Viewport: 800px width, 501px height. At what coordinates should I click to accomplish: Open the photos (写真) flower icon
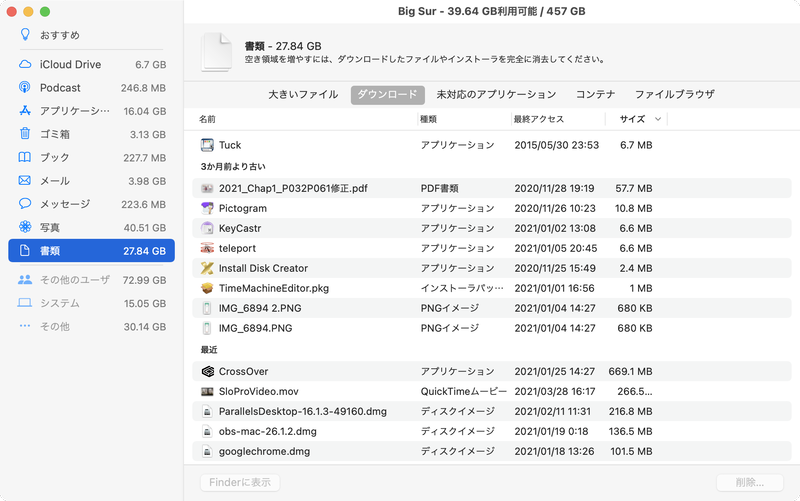(25, 227)
